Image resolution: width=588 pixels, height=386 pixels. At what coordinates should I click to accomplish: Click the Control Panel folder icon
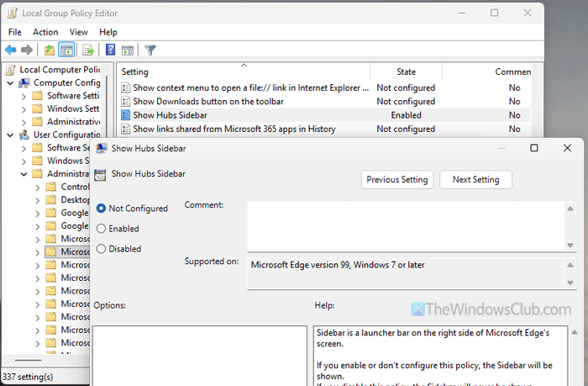(x=51, y=187)
